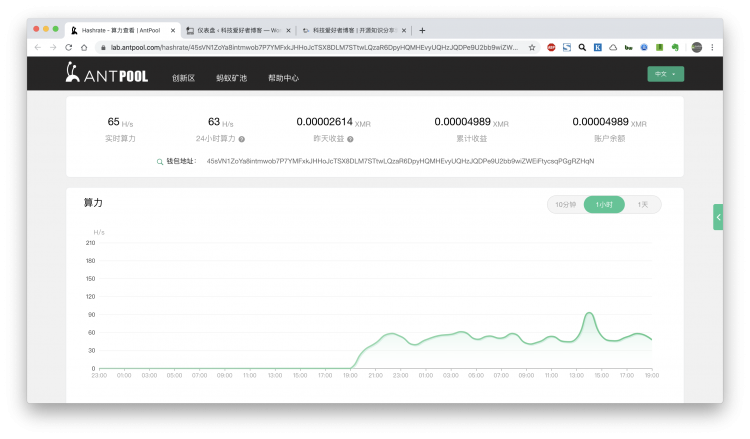Click the AntPool logo
The width and height of the screenshot is (750, 439).
107,73
